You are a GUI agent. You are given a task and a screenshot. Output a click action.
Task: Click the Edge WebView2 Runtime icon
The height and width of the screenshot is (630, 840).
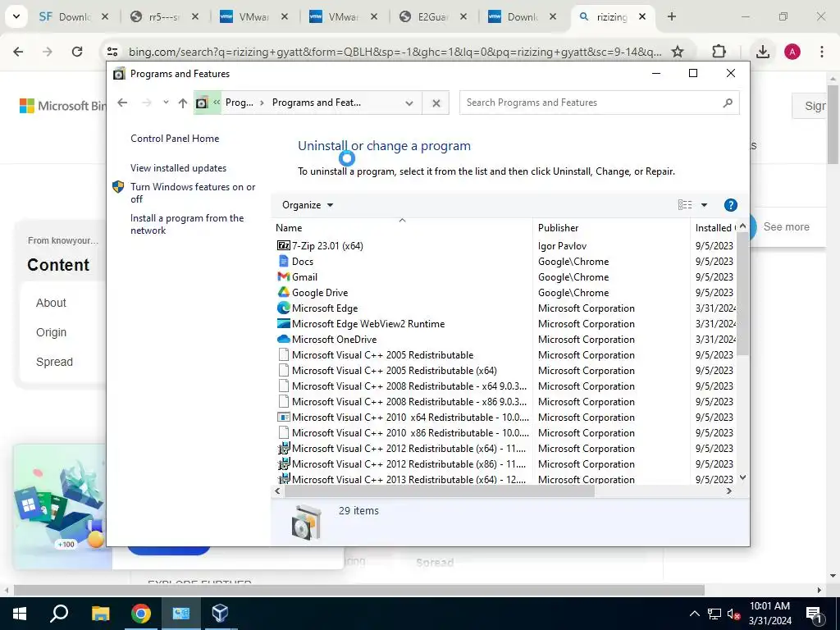tap(283, 323)
